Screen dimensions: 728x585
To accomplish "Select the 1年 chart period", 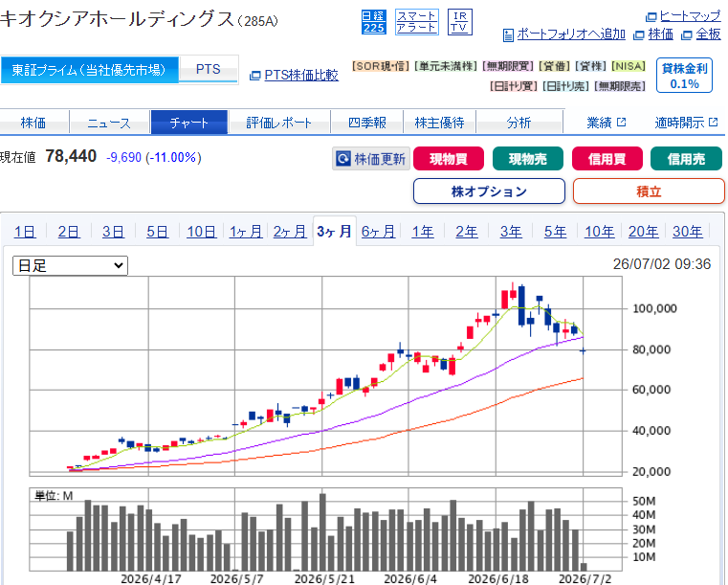I will pos(423,232).
